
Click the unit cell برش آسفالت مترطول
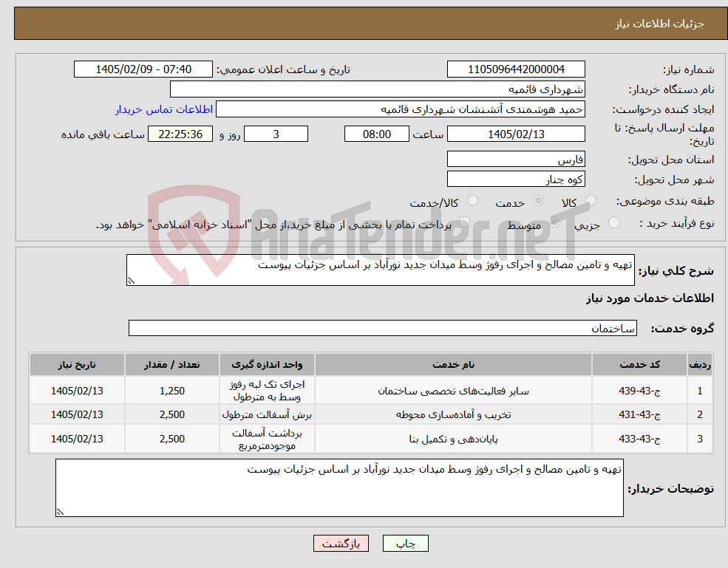[267, 414]
